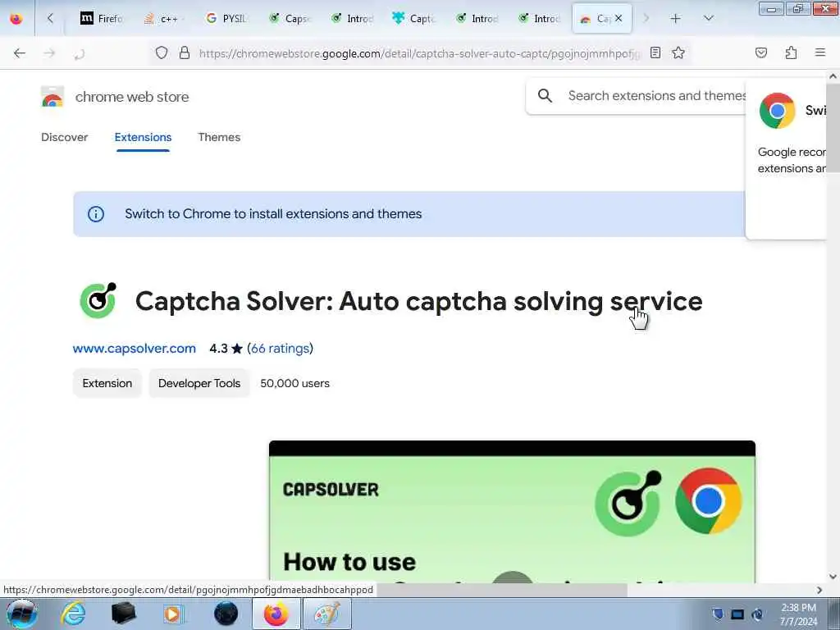Open the media player taskbar icon

173,614
